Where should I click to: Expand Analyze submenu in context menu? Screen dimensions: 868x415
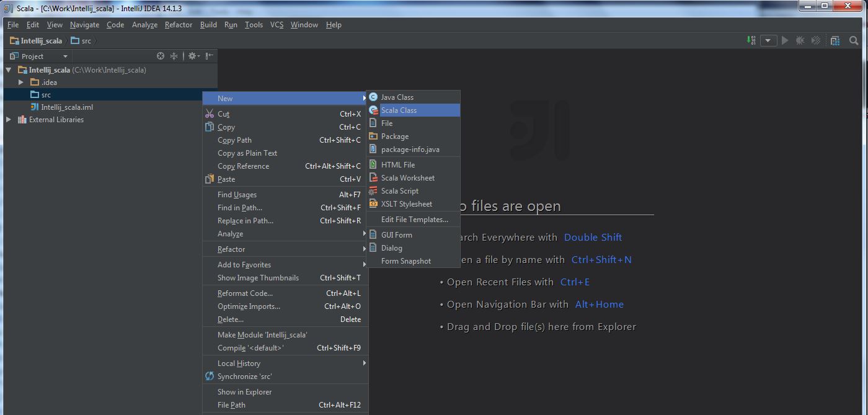pyautogui.click(x=285, y=234)
